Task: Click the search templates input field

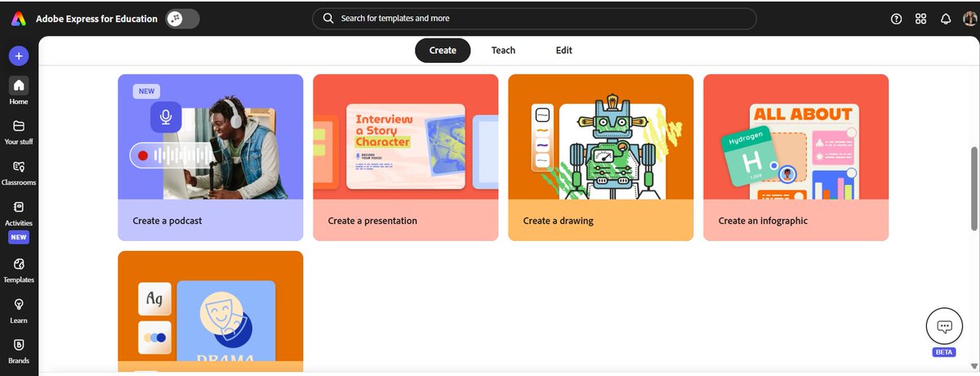Action: 534,18
